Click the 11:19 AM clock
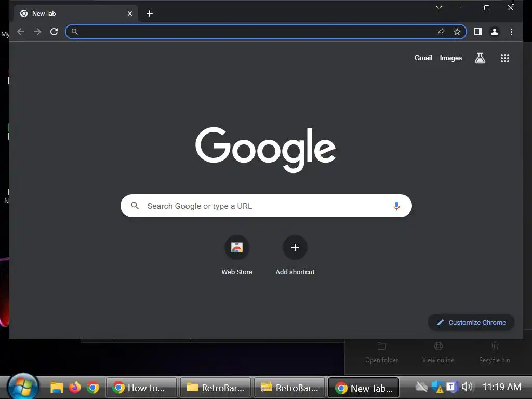The image size is (532, 399). coord(501,387)
